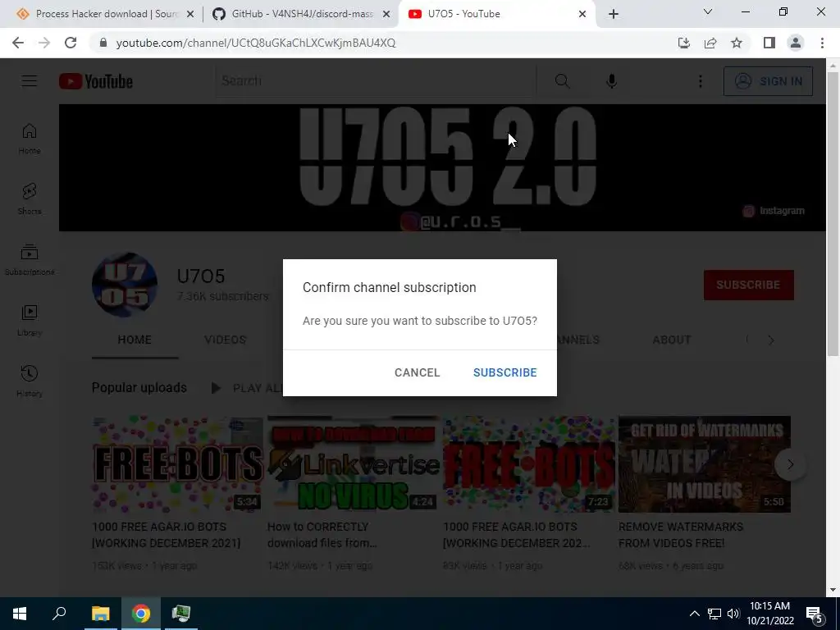Close the GitHub browser tab

pyautogui.click(x=386, y=15)
